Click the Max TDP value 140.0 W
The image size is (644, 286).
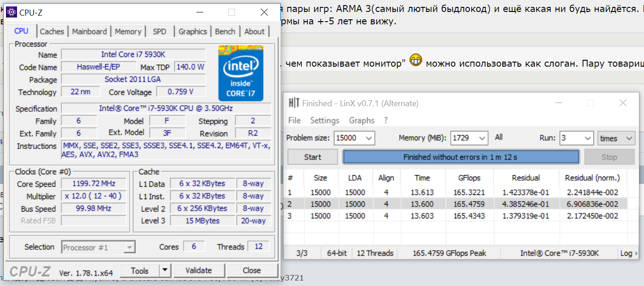click(190, 67)
